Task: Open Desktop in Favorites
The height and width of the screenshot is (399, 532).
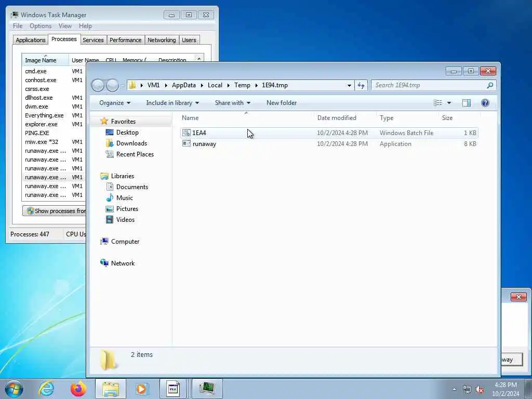Action: (x=127, y=132)
